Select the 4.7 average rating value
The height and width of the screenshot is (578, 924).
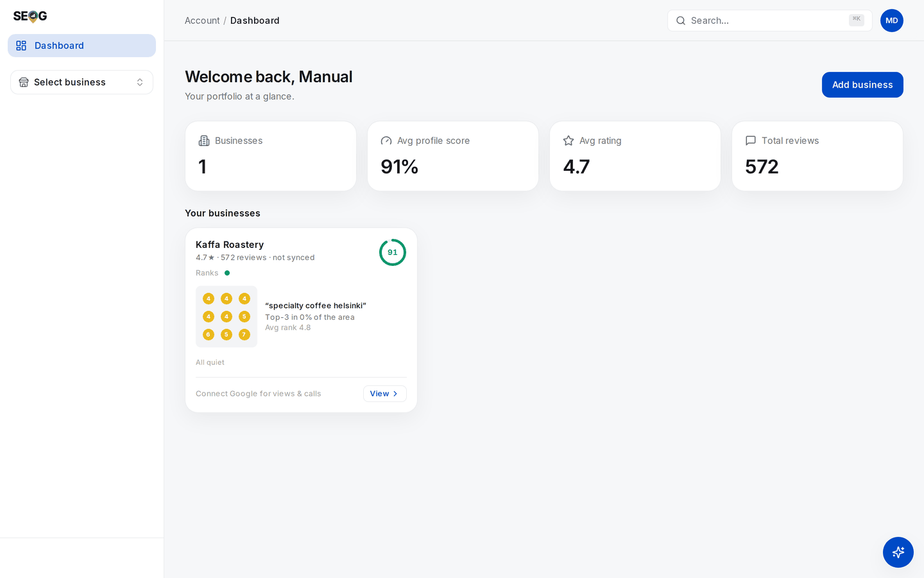pos(576,167)
